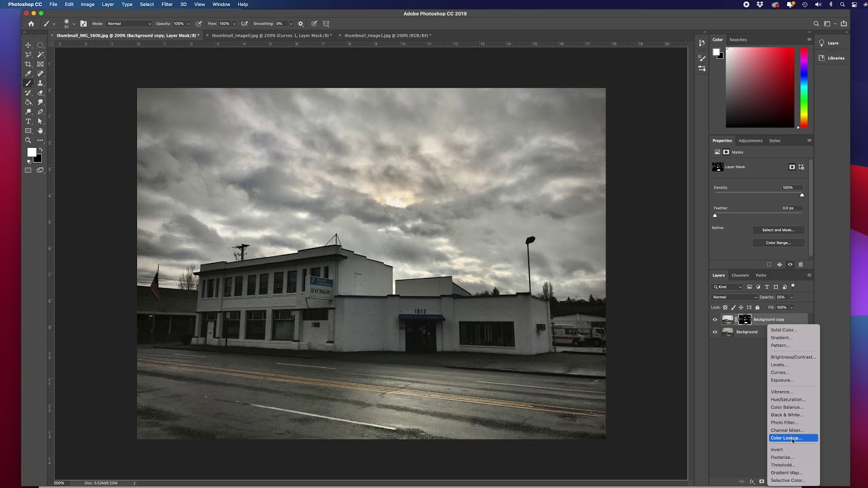Open the Flow dropdown arrow
The image size is (868, 488).
(x=234, y=24)
